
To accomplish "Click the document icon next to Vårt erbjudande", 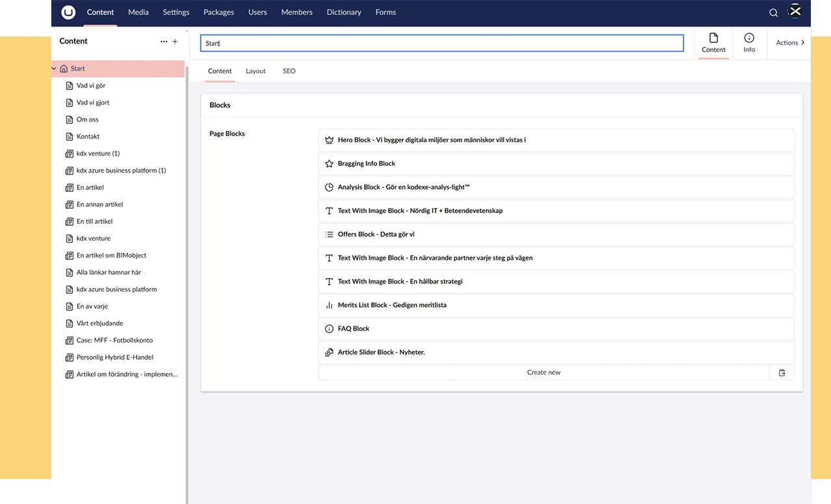I will pyautogui.click(x=69, y=324).
